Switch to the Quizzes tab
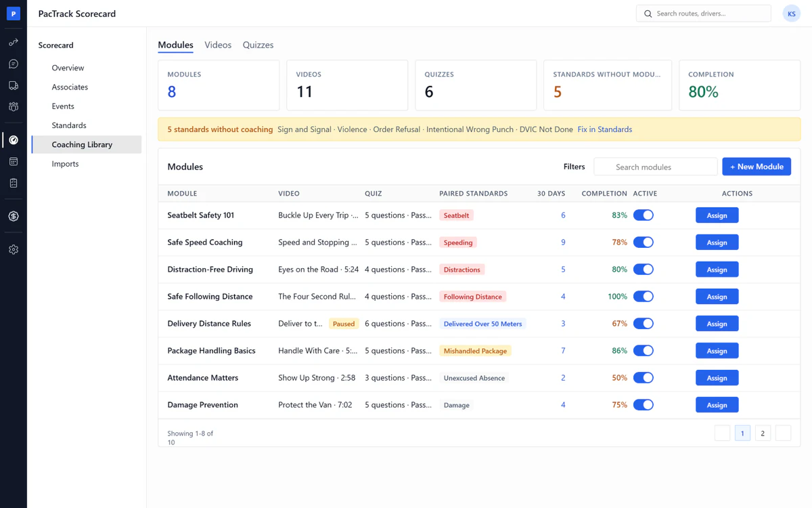Screen dimensions: 812x508 coord(258,45)
